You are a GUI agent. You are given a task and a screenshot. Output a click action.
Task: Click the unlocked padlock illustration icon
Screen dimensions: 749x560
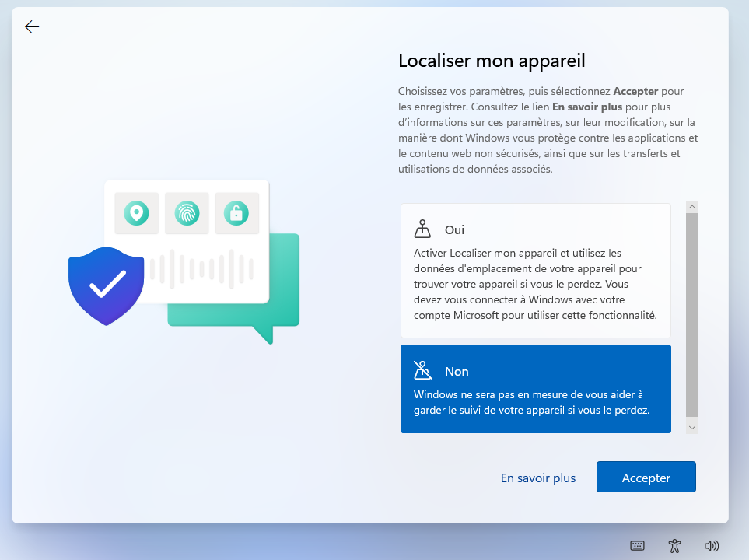click(236, 212)
